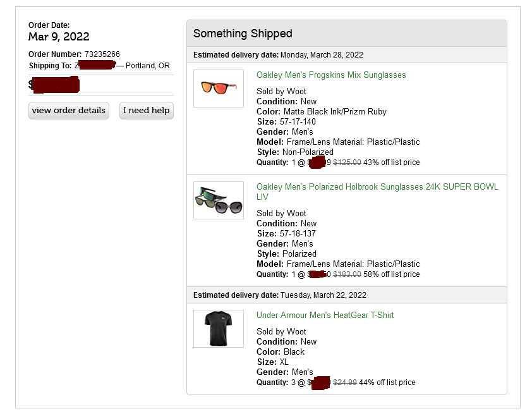Click the crossed-out $24.99 list price

tap(344, 382)
